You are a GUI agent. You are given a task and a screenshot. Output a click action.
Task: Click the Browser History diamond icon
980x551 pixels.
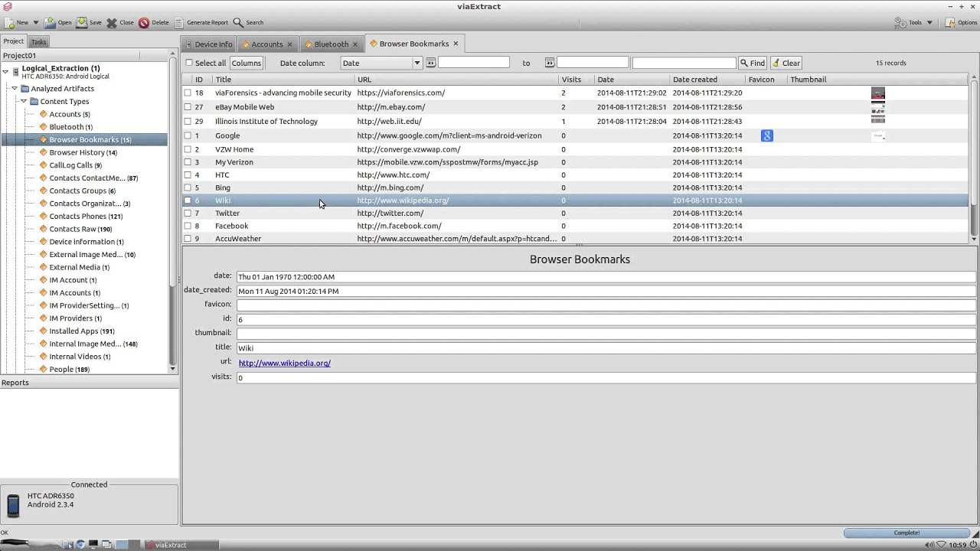pyautogui.click(x=44, y=152)
